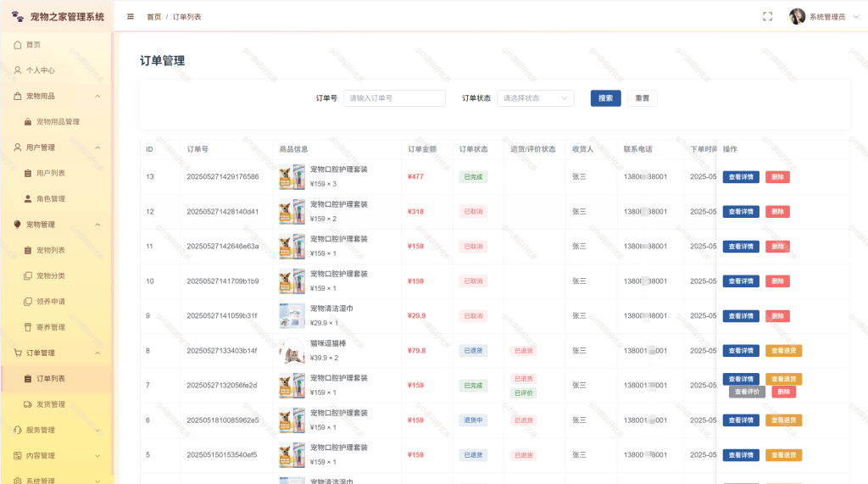This screenshot has height=484, width=868.
Task: Click the bag icon beside 宠物用品
Action: coord(18,96)
